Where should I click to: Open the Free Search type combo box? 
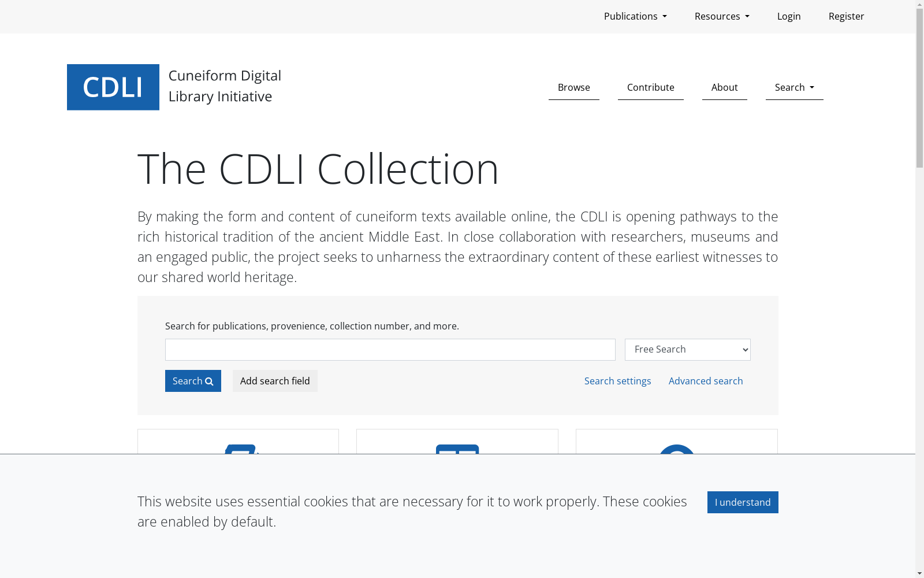[688, 350]
